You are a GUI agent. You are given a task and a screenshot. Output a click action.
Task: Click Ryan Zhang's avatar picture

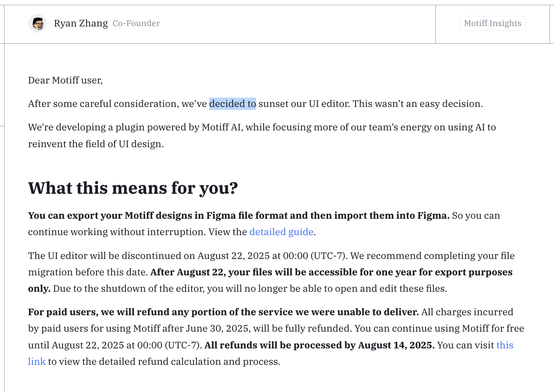pos(37,23)
